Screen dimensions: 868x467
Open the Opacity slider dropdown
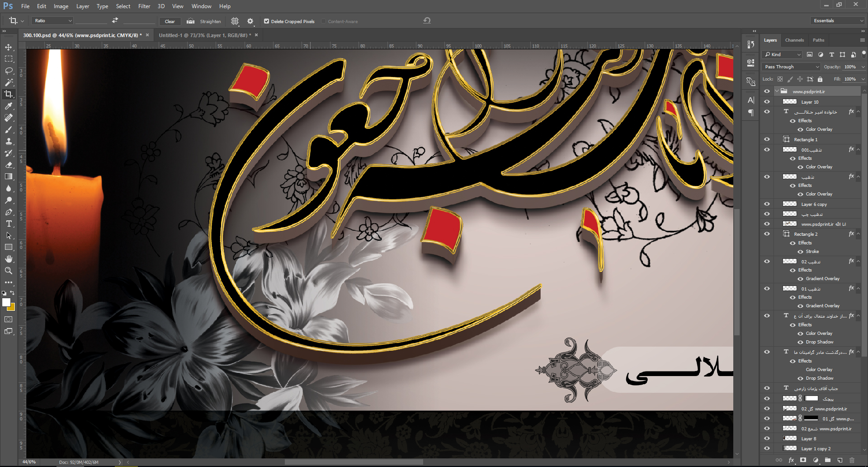click(x=863, y=67)
